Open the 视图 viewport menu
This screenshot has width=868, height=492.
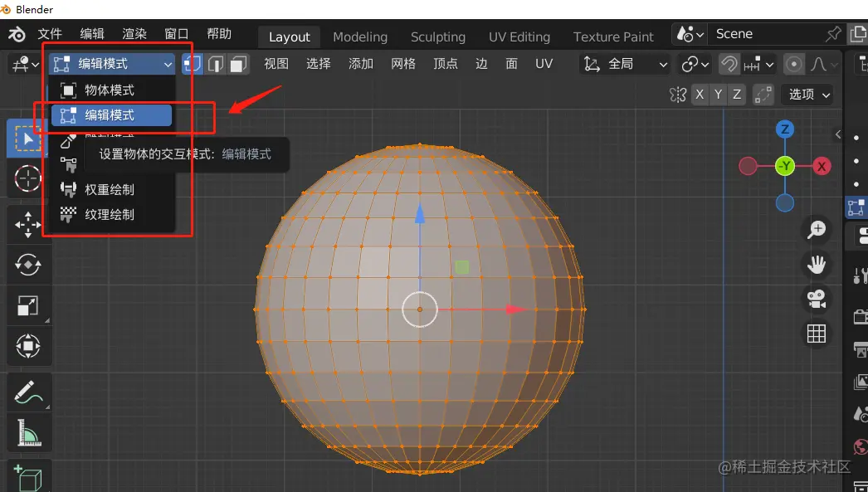(x=276, y=64)
